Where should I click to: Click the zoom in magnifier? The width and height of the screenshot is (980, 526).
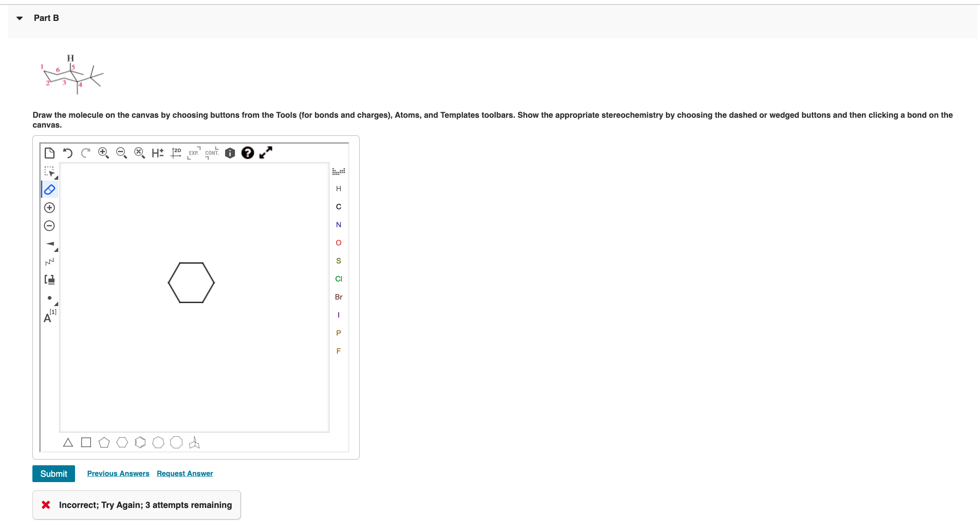(x=103, y=153)
